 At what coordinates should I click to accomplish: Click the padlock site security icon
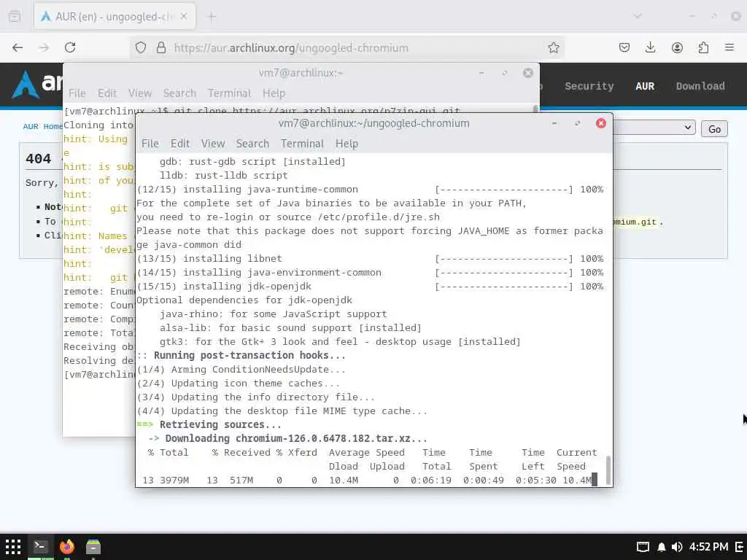[x=161, y=47]
